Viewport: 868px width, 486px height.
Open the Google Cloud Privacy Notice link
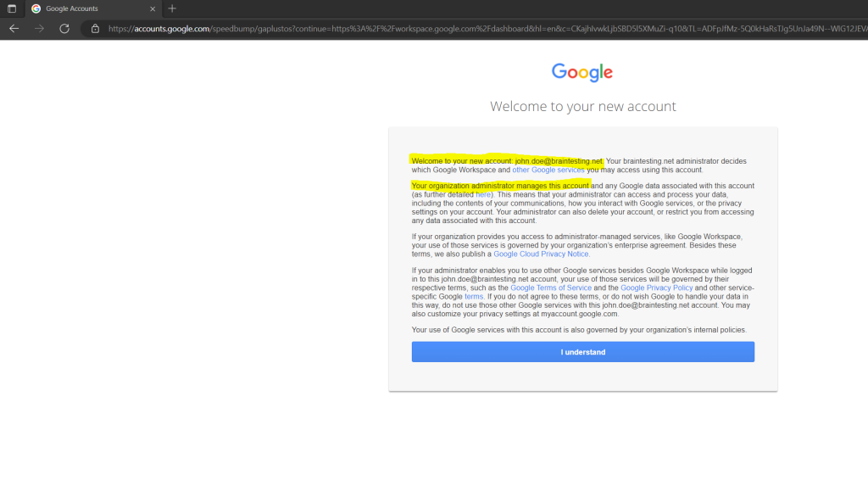point(541,254)
